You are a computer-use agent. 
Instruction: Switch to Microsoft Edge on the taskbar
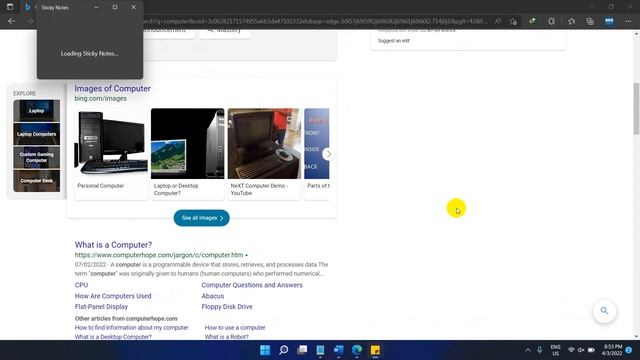click(x=357, y=350)
